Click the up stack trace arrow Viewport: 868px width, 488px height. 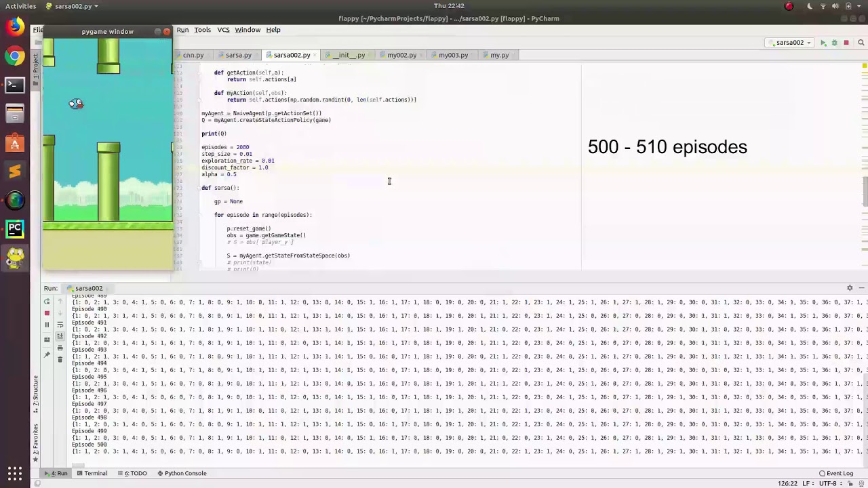(x=60, y=301)
